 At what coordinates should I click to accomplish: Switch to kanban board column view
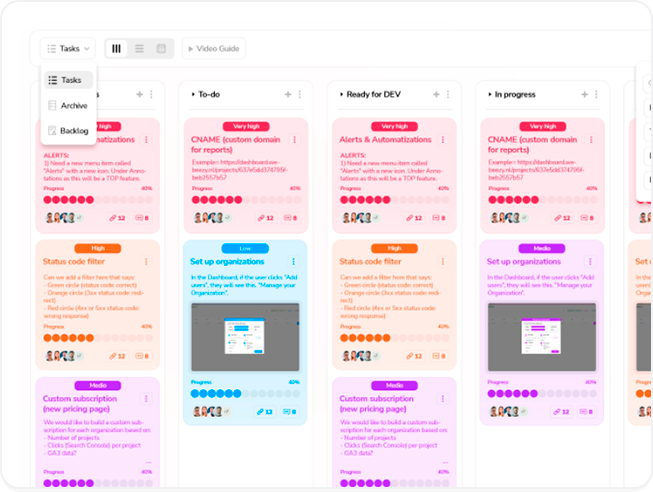[117, 48]
